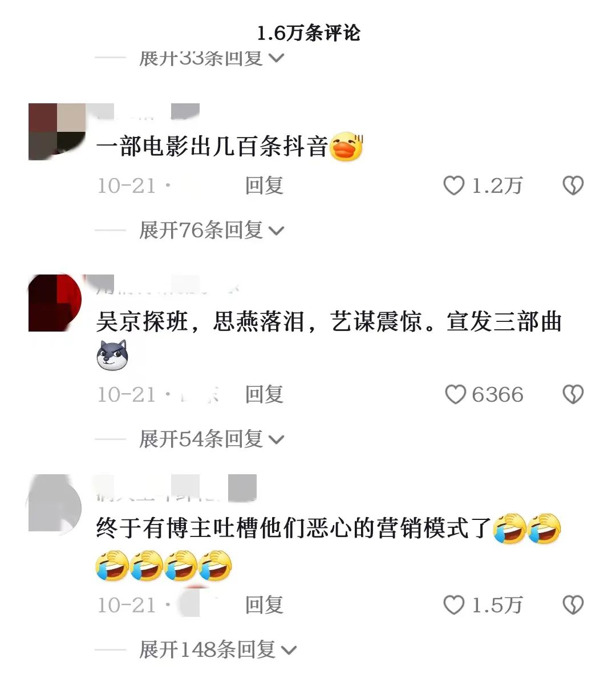Tap the comment text 宣发三部曲

[x=504, y=321]
